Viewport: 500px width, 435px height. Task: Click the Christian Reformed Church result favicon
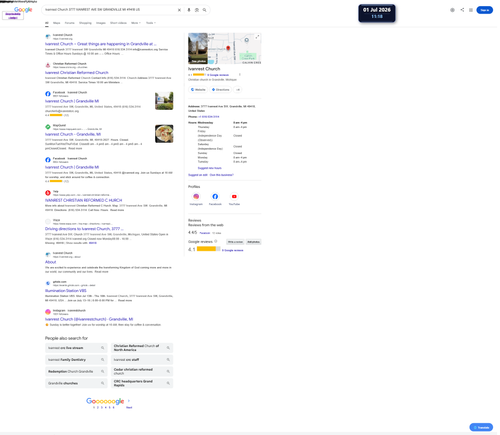click(48, 65)
